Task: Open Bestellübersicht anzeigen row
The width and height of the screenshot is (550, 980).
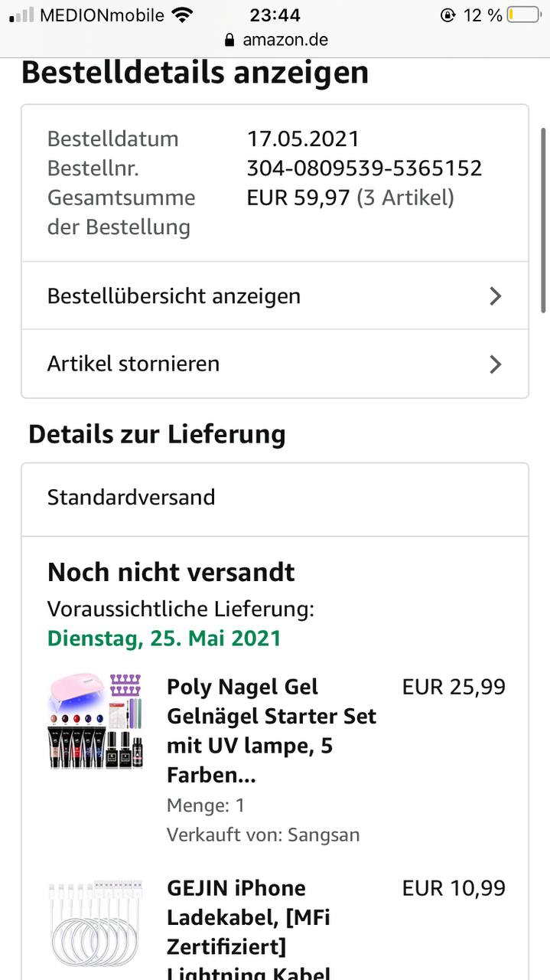Action: click(275, 296)
